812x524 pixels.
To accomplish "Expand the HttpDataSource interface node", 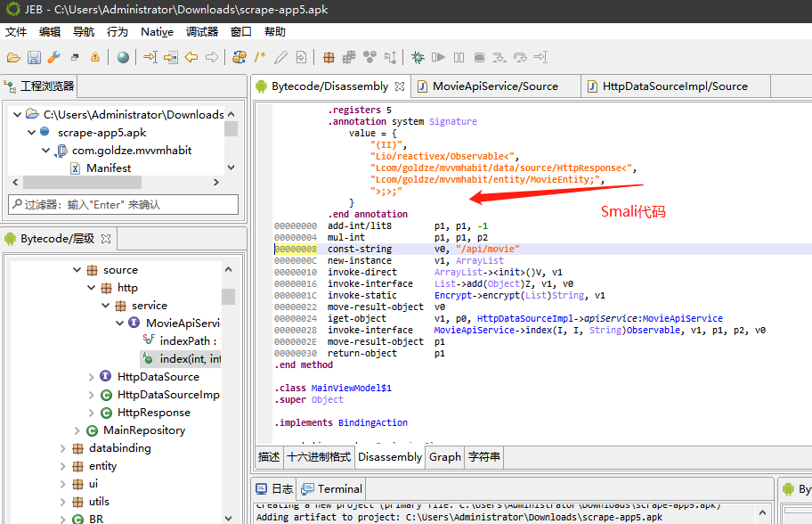I will pos(92,377).
